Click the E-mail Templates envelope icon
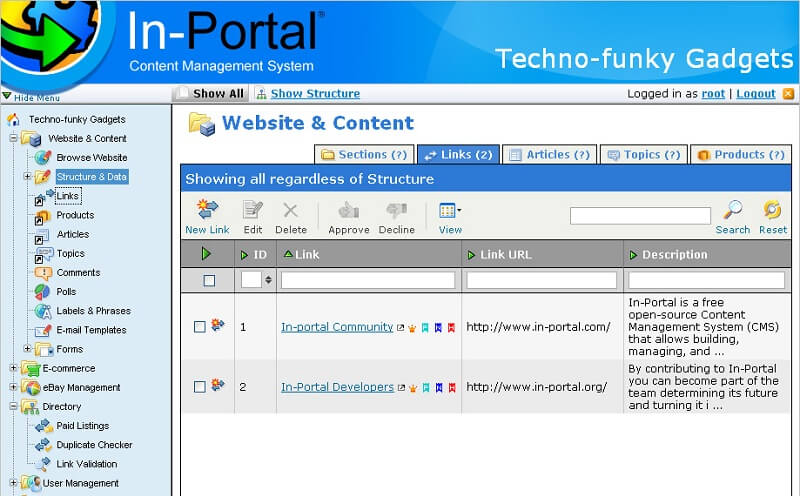This screenshot has height=496, width=800. pyautogui.click(x=43, y=330)
